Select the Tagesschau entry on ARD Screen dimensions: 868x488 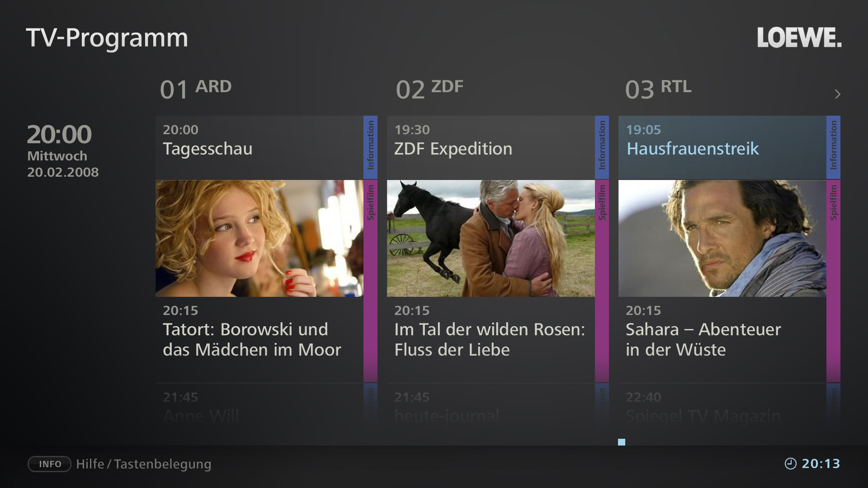click(x=259, y=147)
